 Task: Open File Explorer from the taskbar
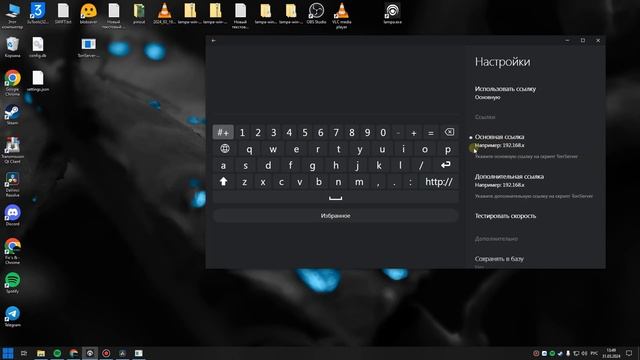click(41, 353)
